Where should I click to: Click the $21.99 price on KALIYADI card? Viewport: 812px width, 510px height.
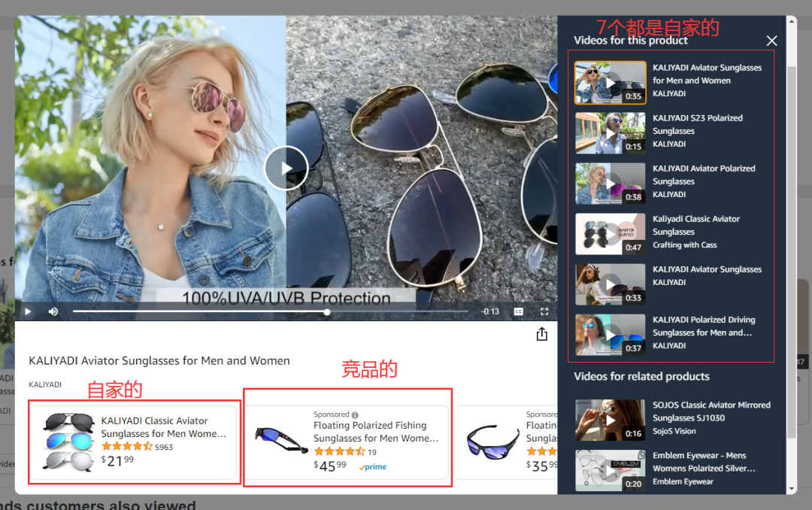pyautogui.click(x=117, y=461)
